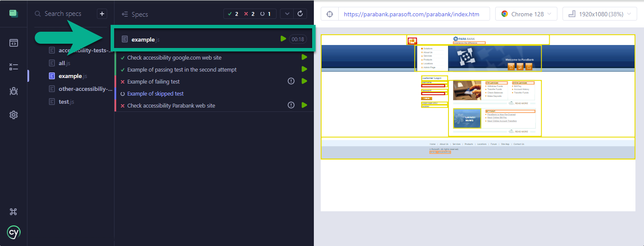Open the Chrome 128 browser dropdown
644x246 pixels.
coord(526,14)
